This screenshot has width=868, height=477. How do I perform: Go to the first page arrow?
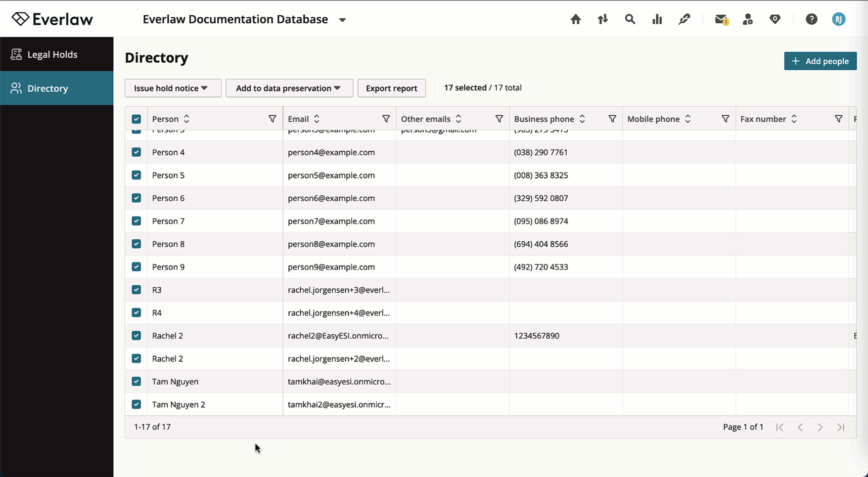point(779,427)
